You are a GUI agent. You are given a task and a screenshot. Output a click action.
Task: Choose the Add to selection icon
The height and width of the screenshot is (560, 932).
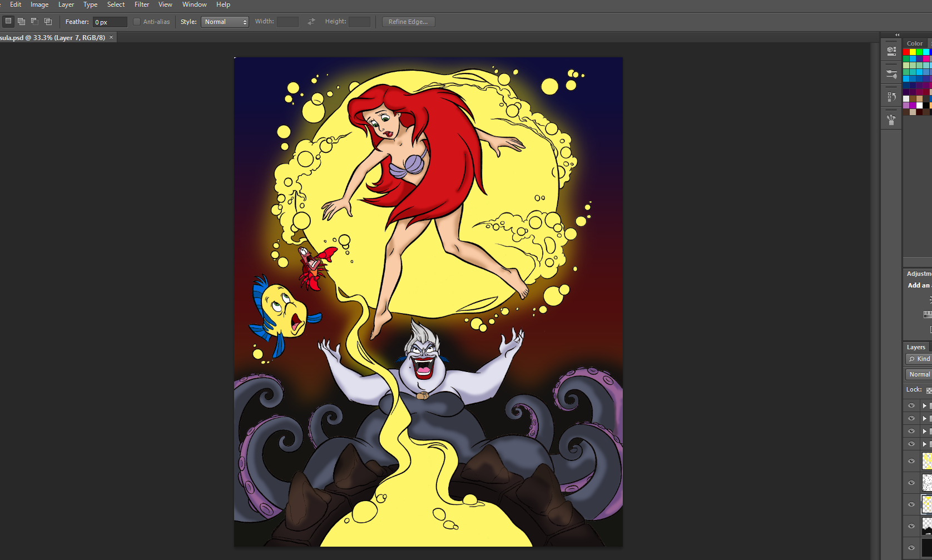pos(21,22)
